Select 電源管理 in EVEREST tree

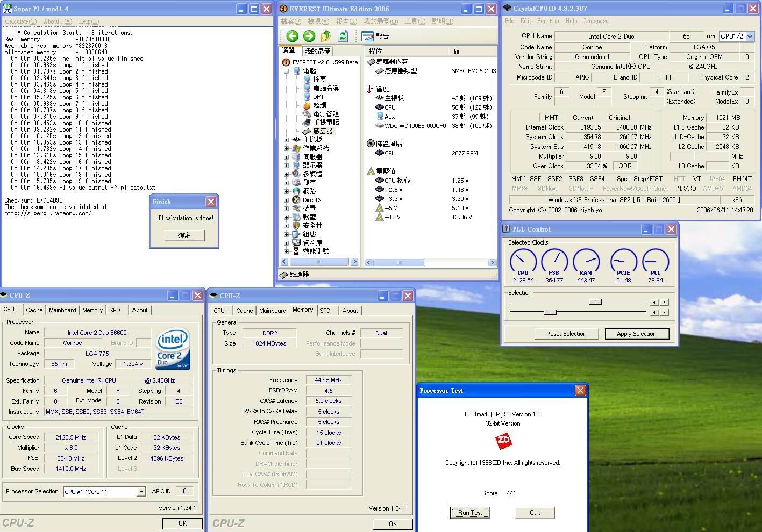coord(326,114)
